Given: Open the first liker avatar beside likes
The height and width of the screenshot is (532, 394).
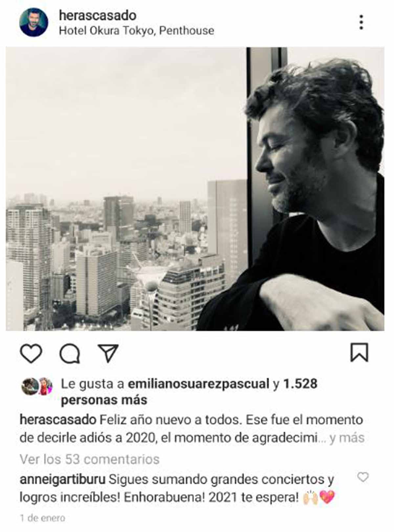Looking at the screenshot, I should point(30,386).
